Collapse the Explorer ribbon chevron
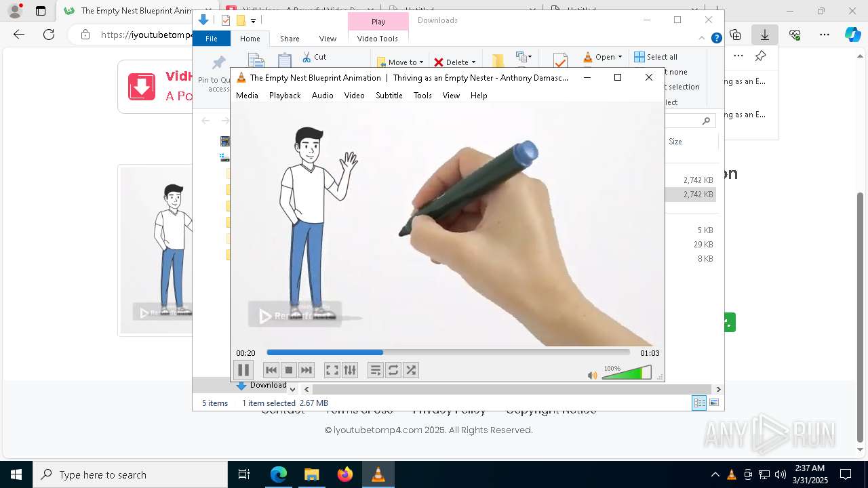This screenshot has height=488, width=868. coord(703,39)
